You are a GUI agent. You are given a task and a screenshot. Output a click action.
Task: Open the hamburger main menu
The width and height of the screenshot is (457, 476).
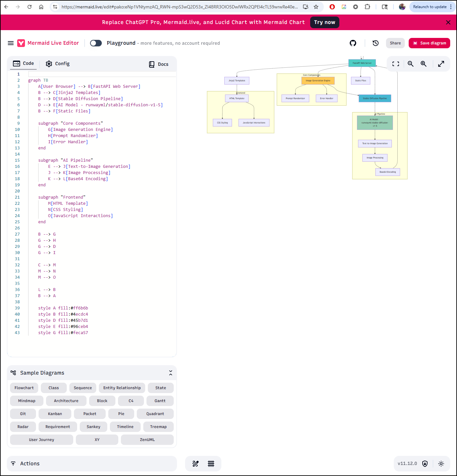[11, 43]
